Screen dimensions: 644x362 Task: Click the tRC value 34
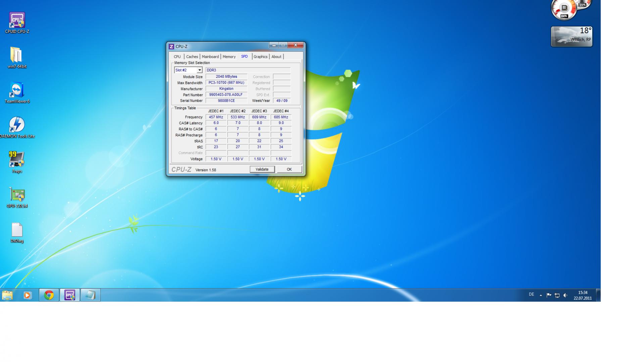point(281,147)
